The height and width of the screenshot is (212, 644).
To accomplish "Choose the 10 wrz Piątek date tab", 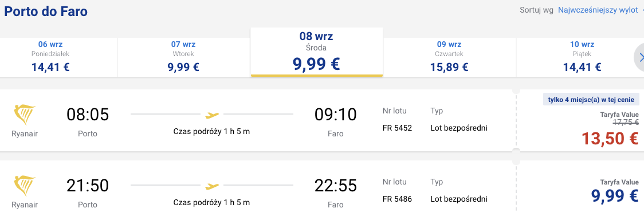I will [582, 57].
